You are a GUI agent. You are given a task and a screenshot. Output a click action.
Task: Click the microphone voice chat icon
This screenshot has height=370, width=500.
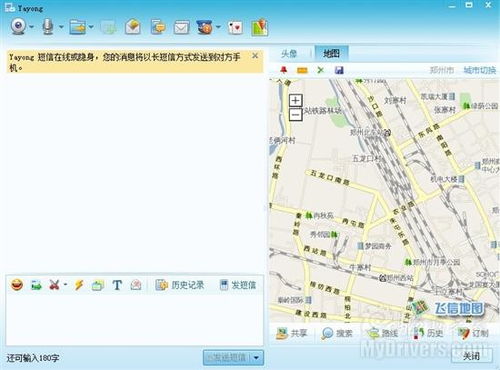[x=48, y=26]
